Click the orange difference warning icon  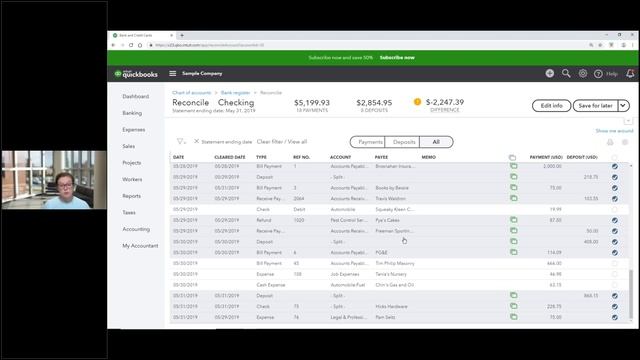coord(417,102)
